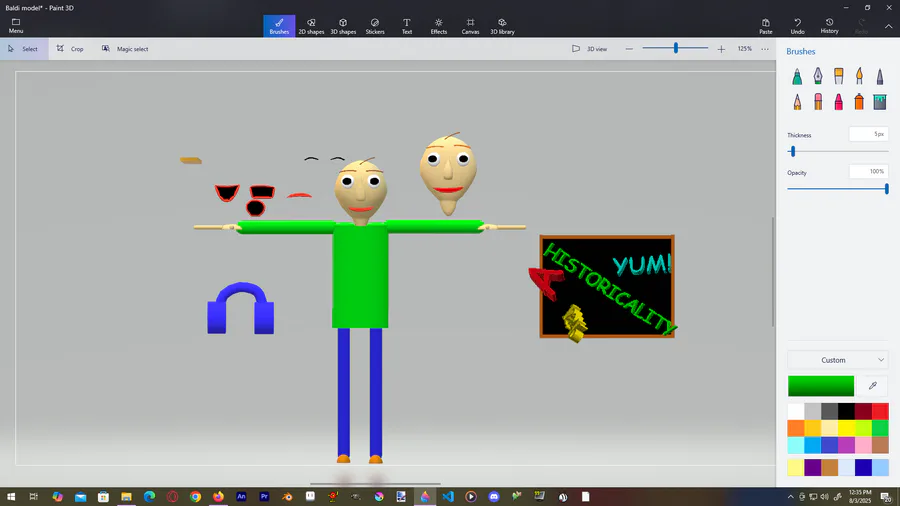Open the 3D library
900x506 pixels.
(502, 26)
